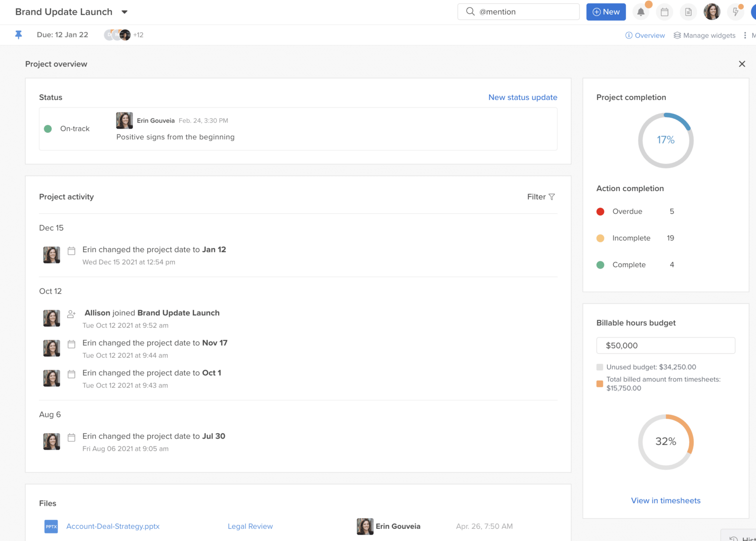Expand the +12 assignees list
The width and height of the screenshot is (756, 541).
(x=138, y=34)
